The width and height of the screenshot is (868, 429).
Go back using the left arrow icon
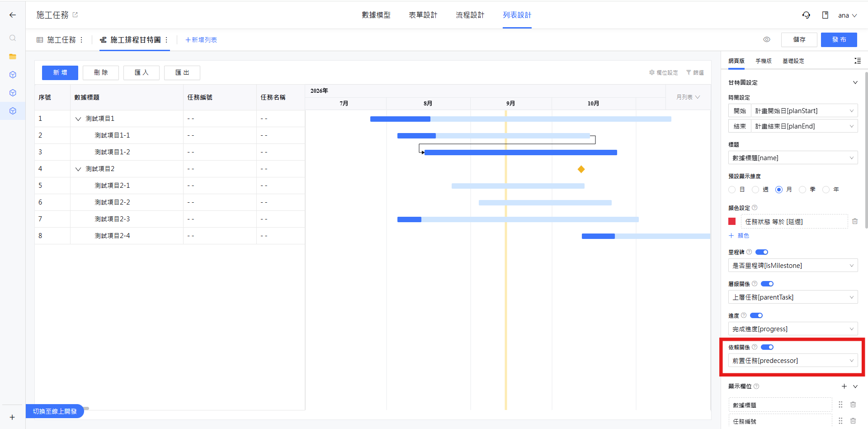click(13, 15)
